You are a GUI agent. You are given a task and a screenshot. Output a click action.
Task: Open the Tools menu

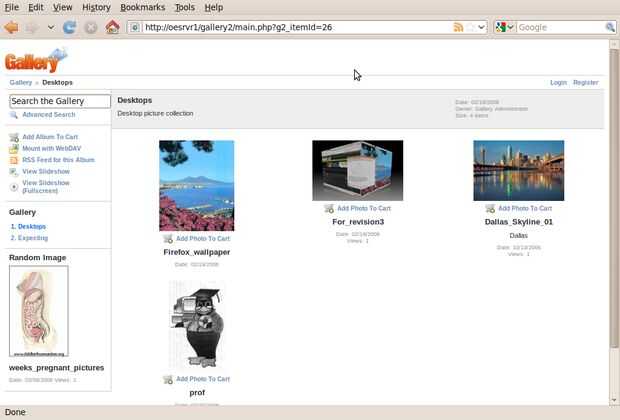(x=185, y=8)
